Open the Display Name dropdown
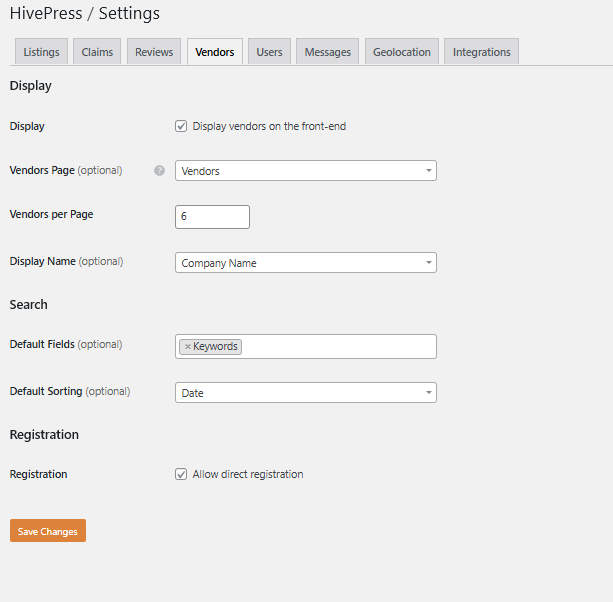 tap(306, 263)
